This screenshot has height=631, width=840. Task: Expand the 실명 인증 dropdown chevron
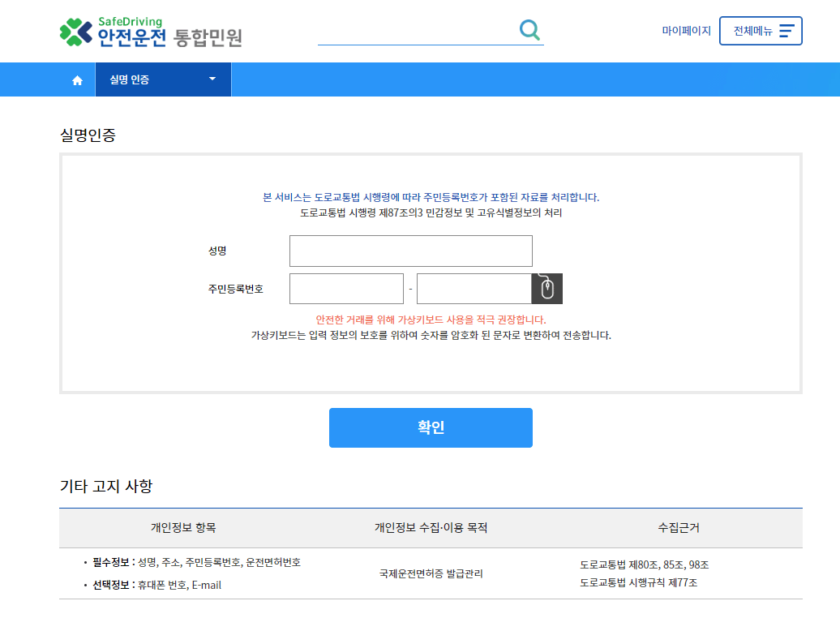click(212, 79)
